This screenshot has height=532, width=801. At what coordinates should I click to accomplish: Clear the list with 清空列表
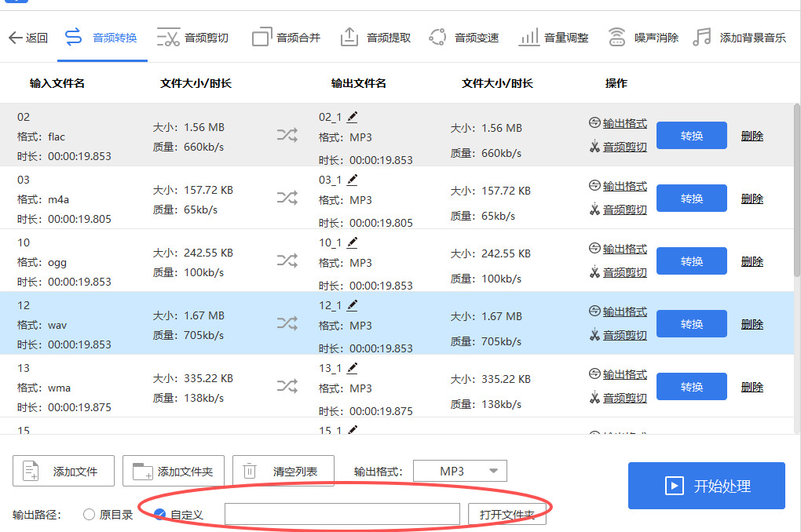[283, 471]
